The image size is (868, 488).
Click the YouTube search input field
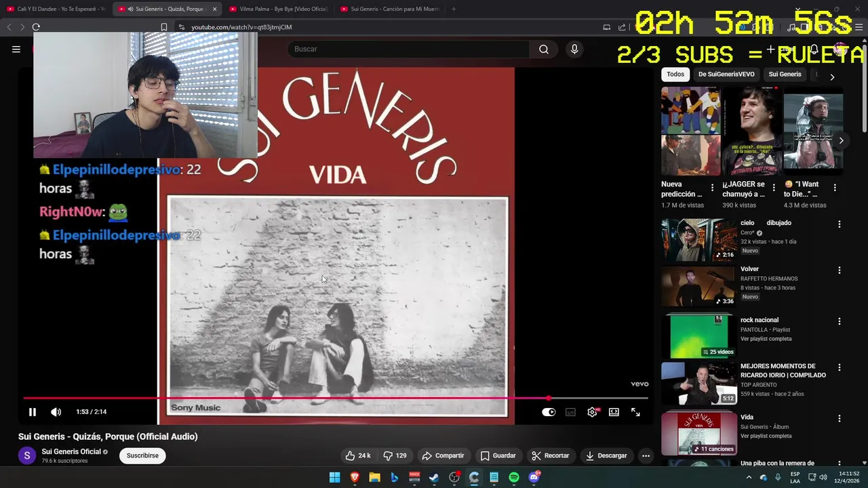[x=409, y=49]
